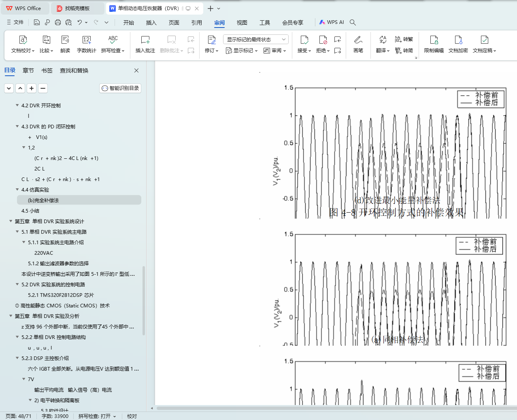517x420 pixels.
Task: Toggle Track Changes (修订) button
Action: click(211, 40)
